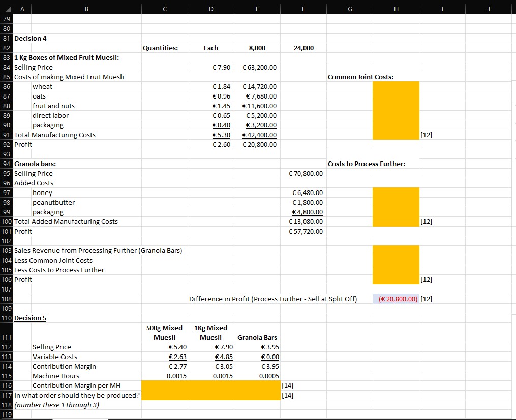Select column F header
The image size is (516, 420).
[303, 9]
